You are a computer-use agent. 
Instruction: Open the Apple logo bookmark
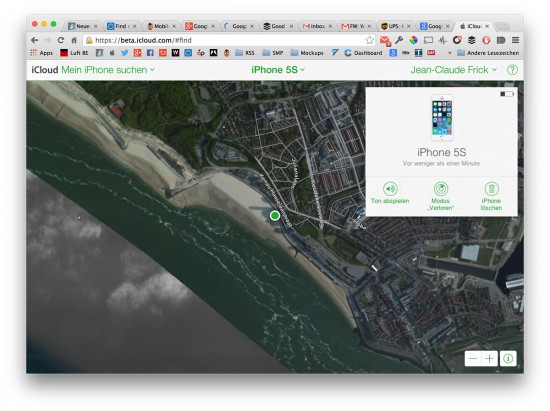click(112, 53)
